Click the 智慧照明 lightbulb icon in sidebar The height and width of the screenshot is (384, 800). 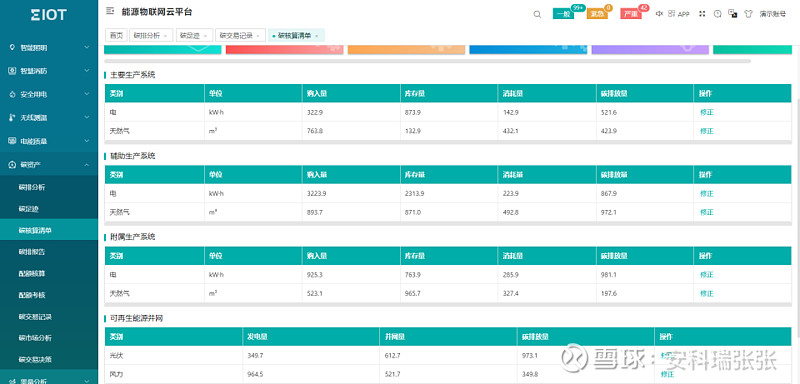[12, 47]
